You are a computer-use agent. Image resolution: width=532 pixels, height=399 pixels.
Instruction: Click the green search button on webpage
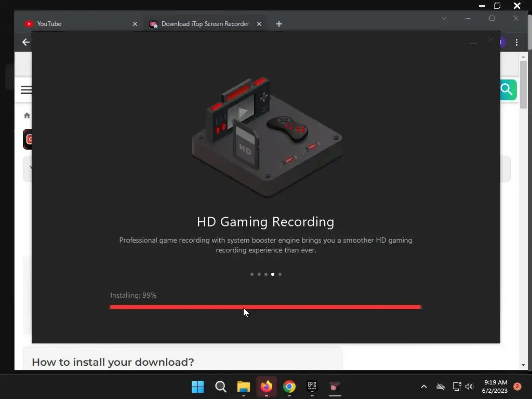click(508, 89)
